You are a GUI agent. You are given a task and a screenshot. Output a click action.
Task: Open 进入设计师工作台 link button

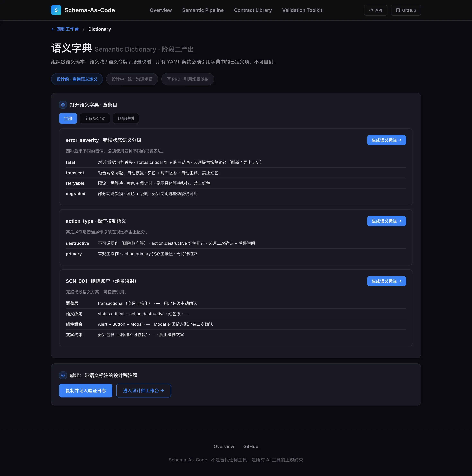[x=144, y=391]
